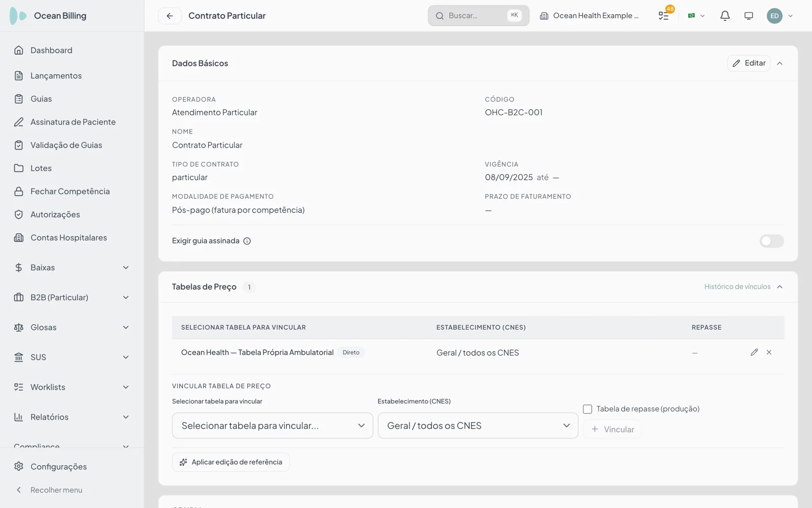Image resolution: width=812 pixels, height=508 pixels.
Task: Open Worklists menu in sidebar
Action: click(72, 387)
